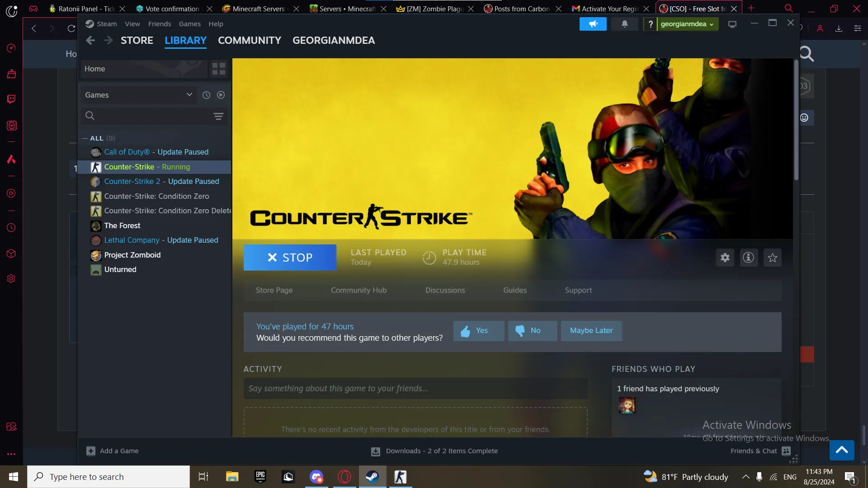This screenshot has width=868, height=488.
Task: Open Community Hub for Counter-Strike
Action: [359, 290]
